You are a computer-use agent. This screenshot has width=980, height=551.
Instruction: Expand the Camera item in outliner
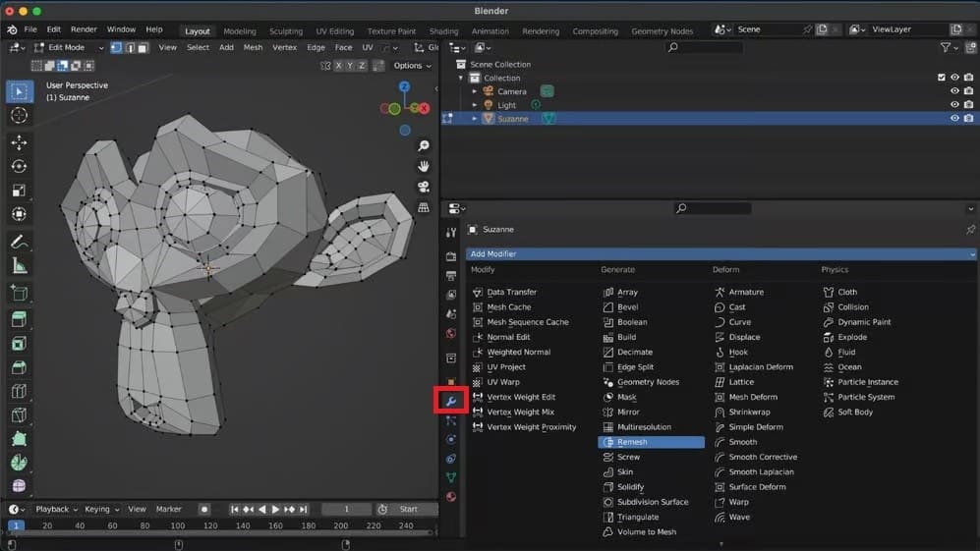(475, 92)
